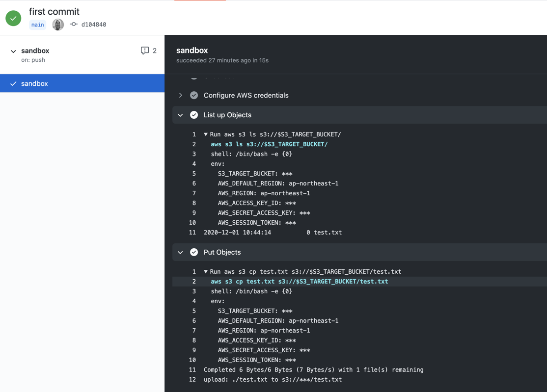Click log line 'aws s3 ls s3://$S3_TARGET_BUCKET/'

(269, 144)
